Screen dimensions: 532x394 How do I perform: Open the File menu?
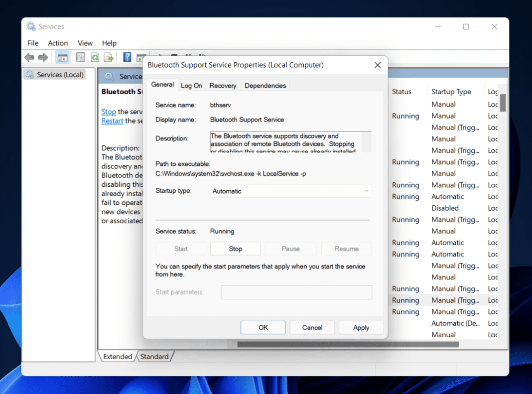tap(33, 43)
